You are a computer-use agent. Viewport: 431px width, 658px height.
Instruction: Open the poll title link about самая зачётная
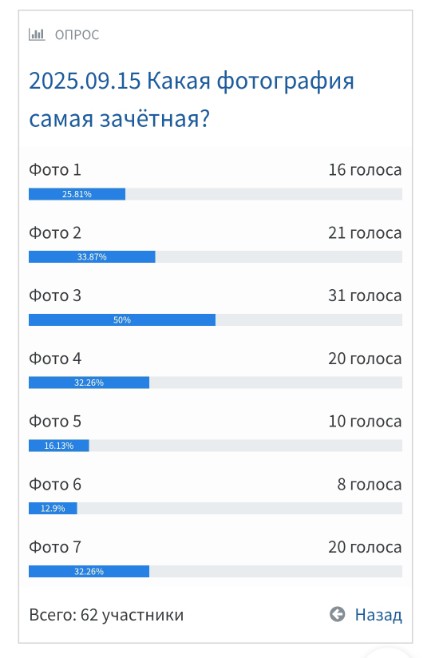[x=191, y=99]
